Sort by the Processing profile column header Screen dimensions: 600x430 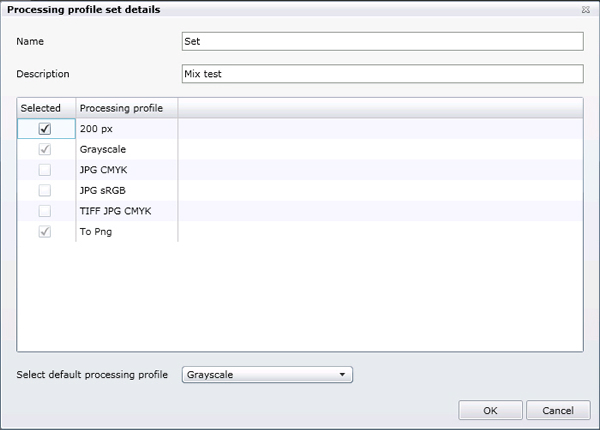pyautogui.click(x=121, y=108)
